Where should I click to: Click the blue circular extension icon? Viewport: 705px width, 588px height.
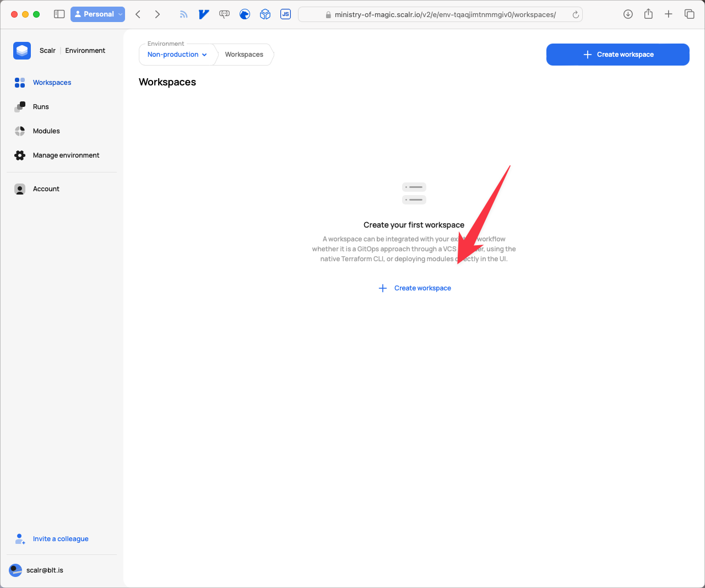[x=245, y=14]
